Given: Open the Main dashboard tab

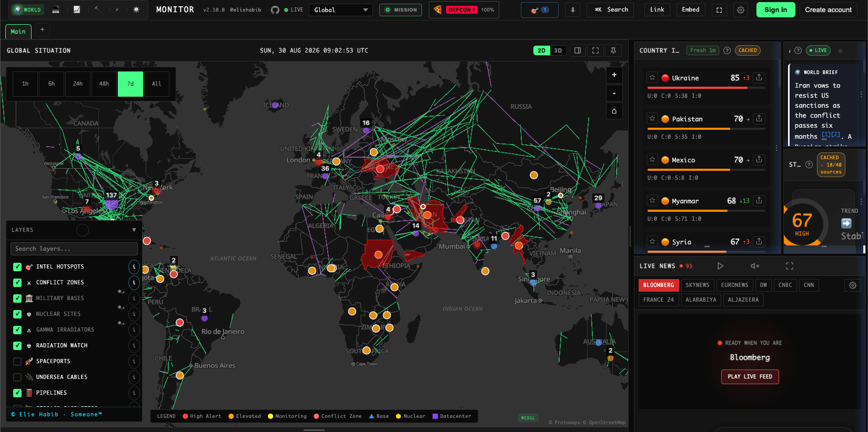Looking at the screenshot, I should coord(18,32).
